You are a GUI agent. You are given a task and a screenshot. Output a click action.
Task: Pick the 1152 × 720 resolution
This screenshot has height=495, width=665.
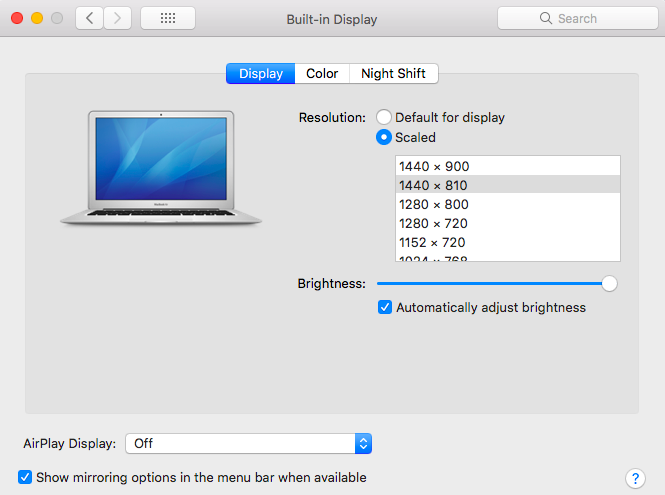pyautogui.click(x=508, y=243)
